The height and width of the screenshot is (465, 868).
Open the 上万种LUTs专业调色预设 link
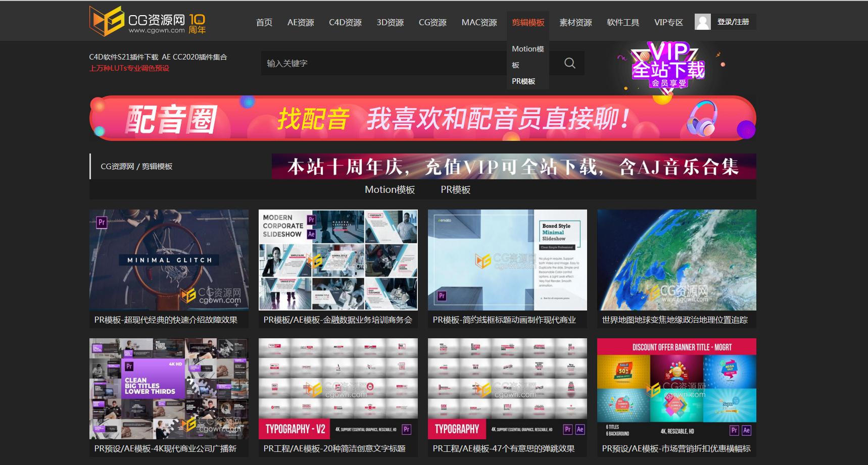pos(129,68)
